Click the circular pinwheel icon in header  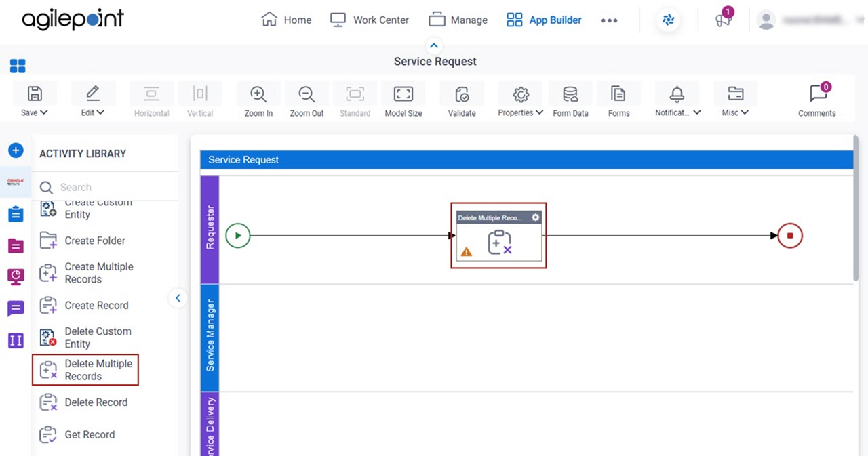point(669,20)
